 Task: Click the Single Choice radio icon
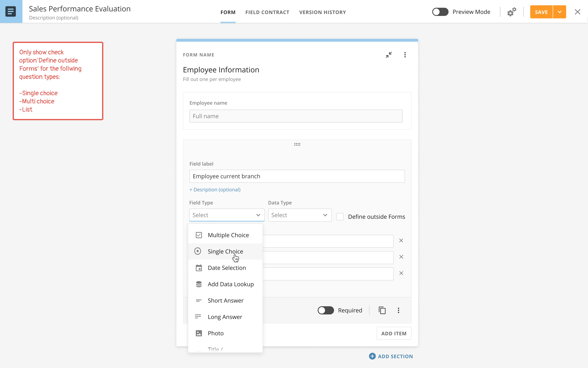tap(198, 251)
